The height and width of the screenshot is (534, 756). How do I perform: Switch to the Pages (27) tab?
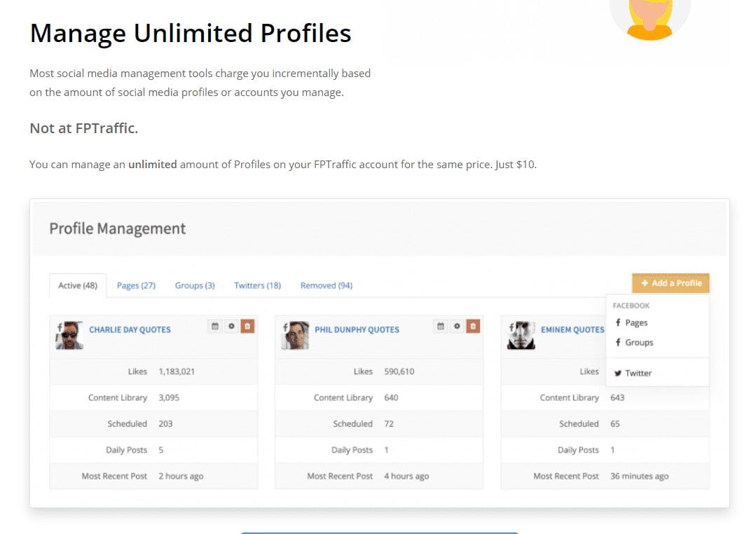(136, 286)
